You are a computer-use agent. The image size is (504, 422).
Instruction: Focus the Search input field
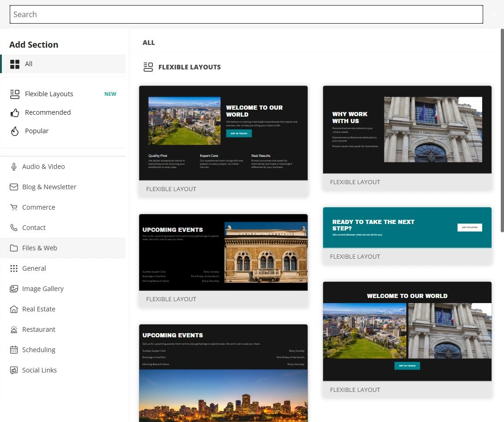click(246, 14)
